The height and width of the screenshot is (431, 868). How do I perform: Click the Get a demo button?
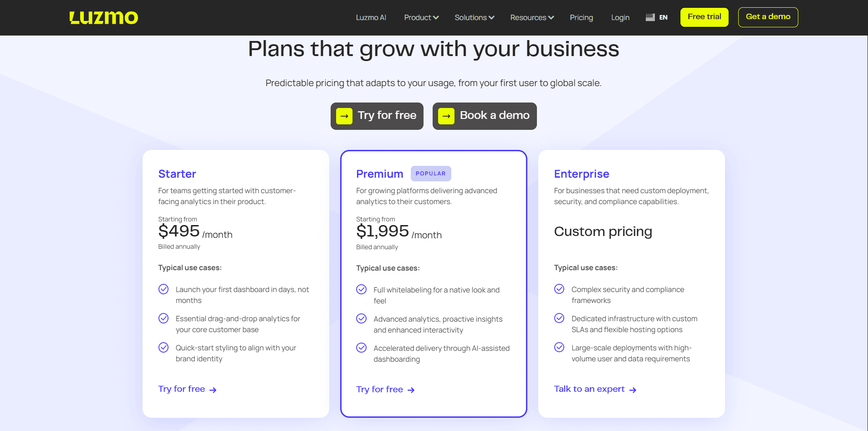(768, 17)
